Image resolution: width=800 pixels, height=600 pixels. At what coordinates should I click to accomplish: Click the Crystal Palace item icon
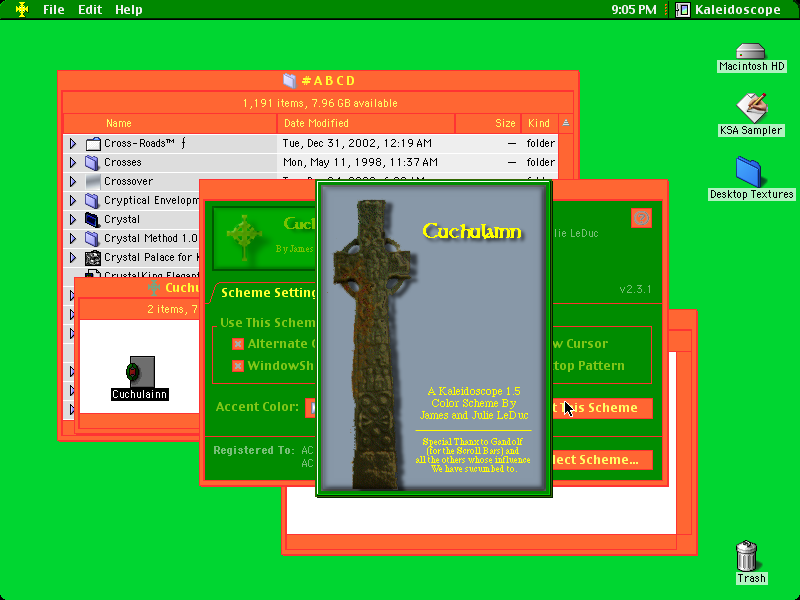point(93,258)
